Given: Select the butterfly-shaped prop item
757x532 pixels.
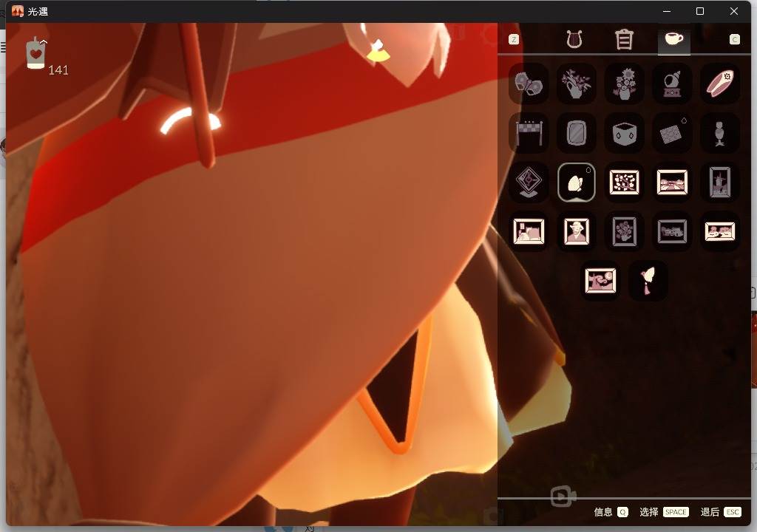Looking at the screenshot, I should [529, 83].
